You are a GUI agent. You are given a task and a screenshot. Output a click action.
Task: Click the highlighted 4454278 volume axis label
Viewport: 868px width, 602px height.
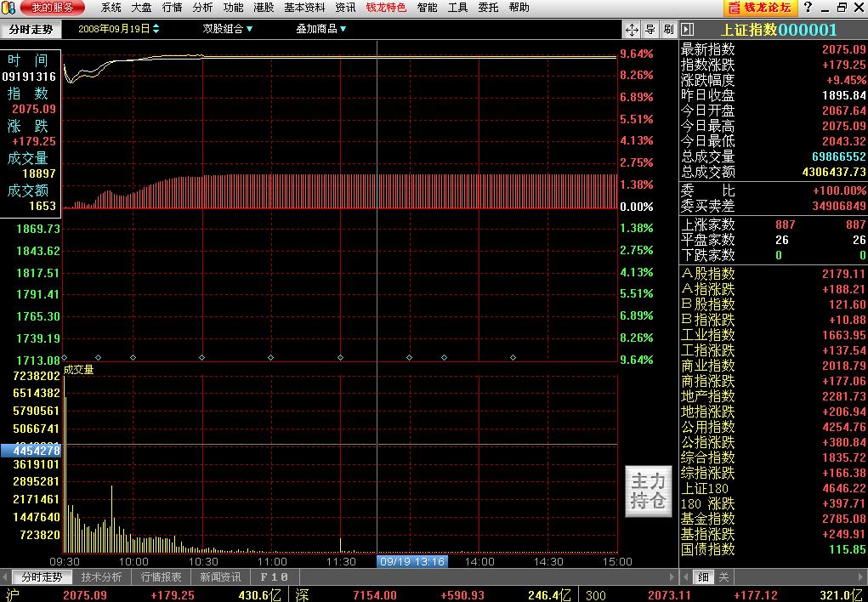coord(31,451)
